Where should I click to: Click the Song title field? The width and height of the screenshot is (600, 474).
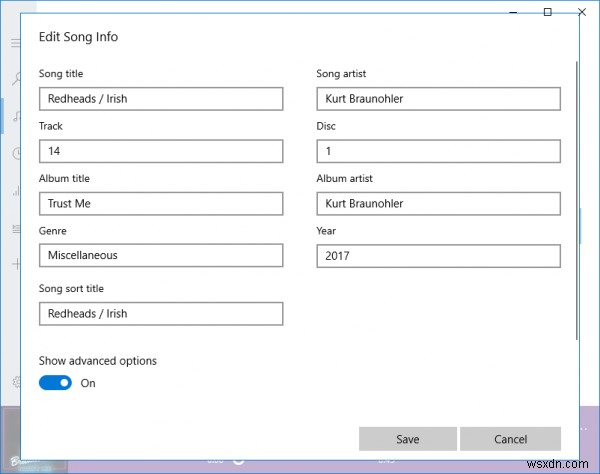point(161,99)
